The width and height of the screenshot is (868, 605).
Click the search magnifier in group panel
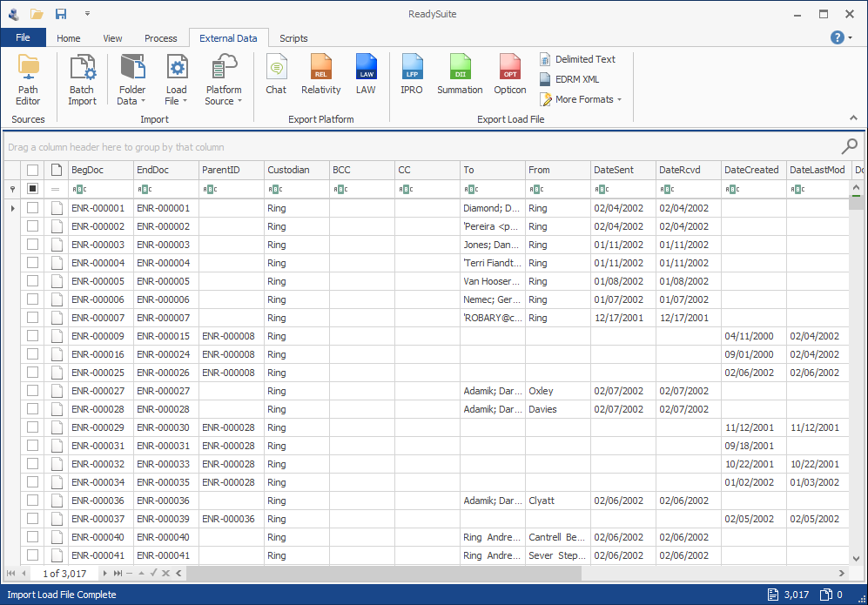849,146
